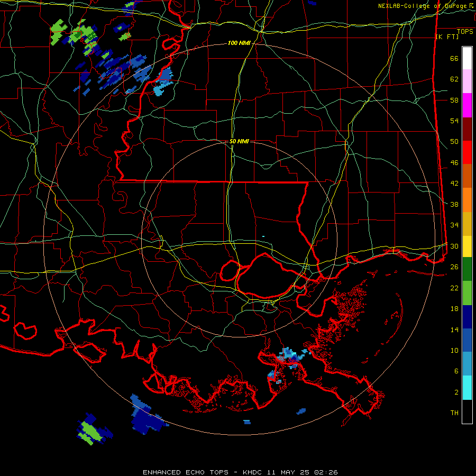Click the legend value "2"
This screenshot has height=476, width=476.
pos(456,392)
